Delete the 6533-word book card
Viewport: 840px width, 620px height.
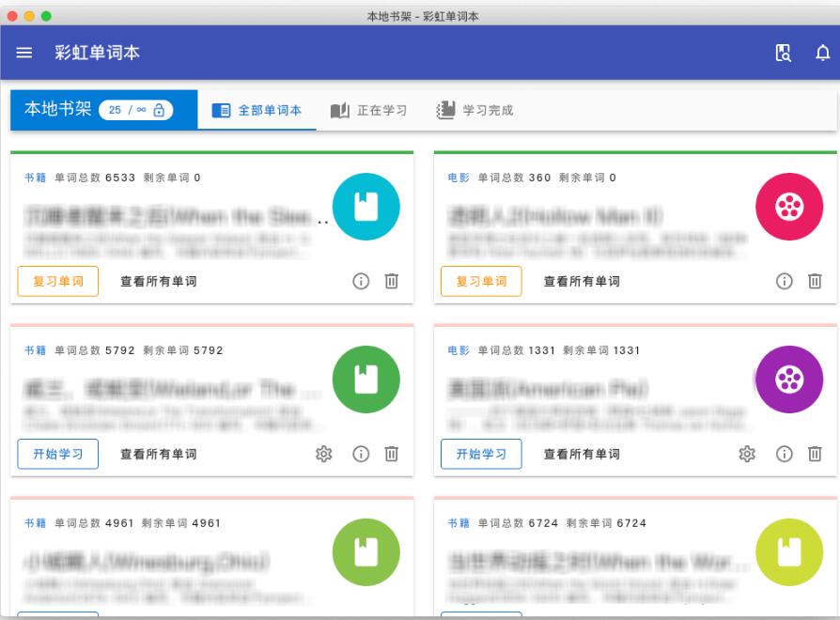(392, 281)
